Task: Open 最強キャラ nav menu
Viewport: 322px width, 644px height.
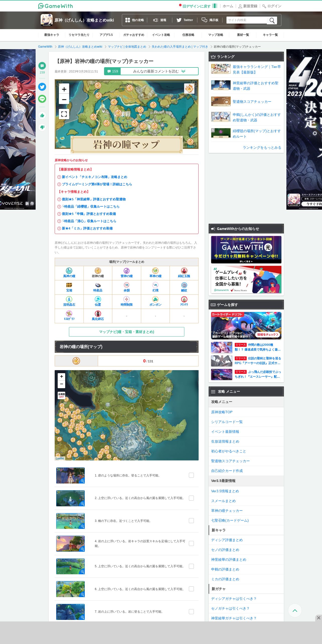Action: tap(52, 35)
